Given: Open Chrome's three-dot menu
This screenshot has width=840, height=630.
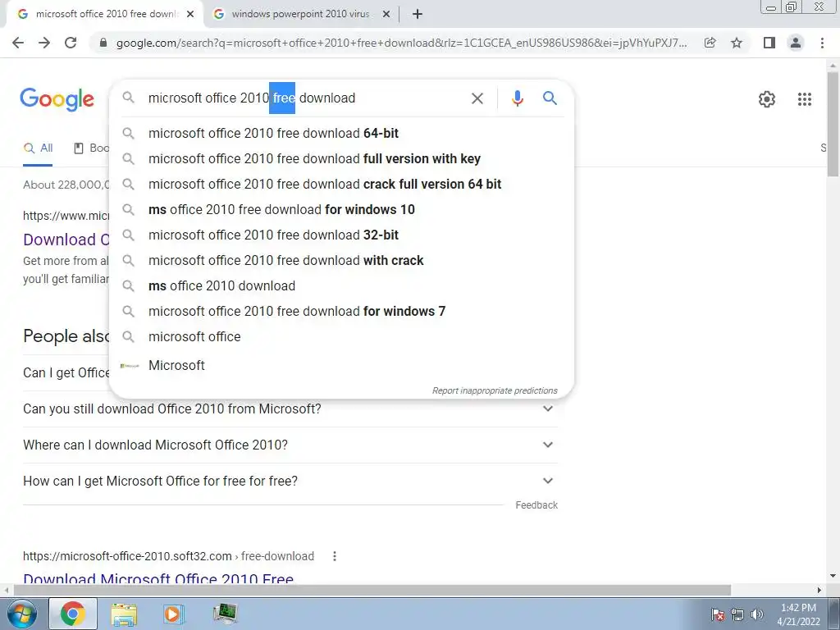Looking at the screenshot, I should point(822,43).
